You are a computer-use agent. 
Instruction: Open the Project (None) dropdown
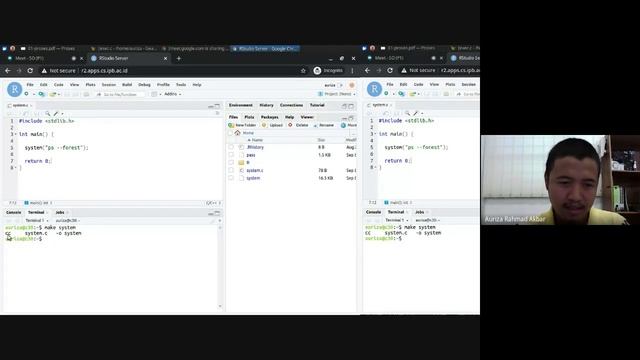click(x=337, y=94)
